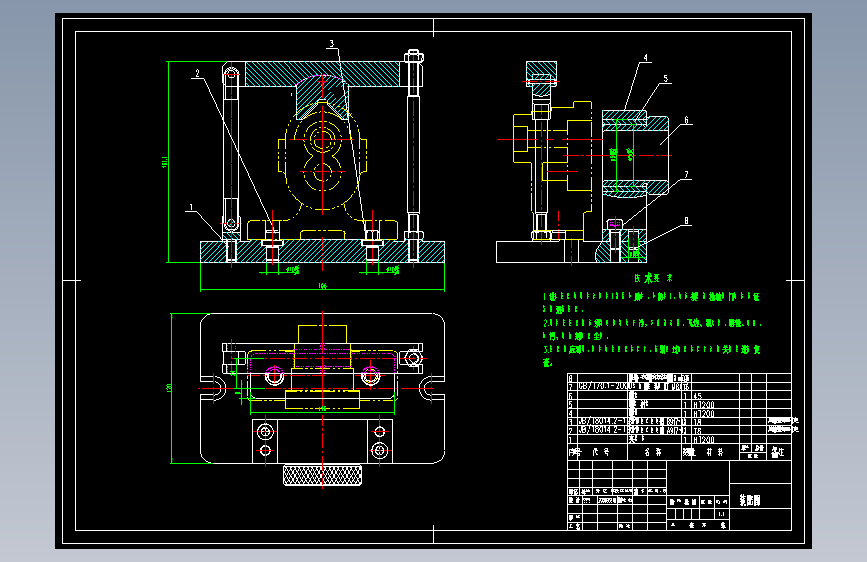Select the knurled knob below the top view
This screenshot has height=562, width=867.
coord(322,475)
